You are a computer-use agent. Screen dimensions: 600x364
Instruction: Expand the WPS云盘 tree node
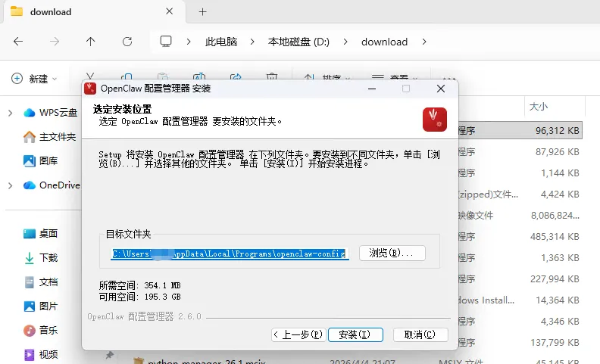(x=11, y=113)
